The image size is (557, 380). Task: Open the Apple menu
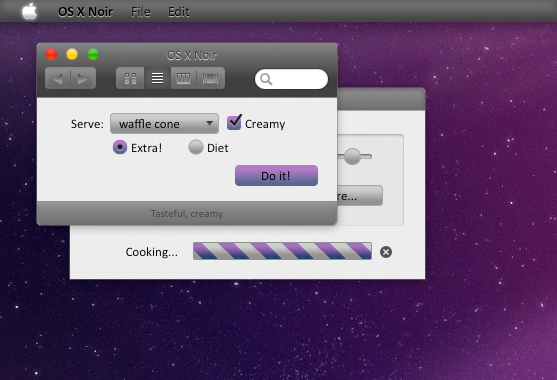tap(29, 11)
